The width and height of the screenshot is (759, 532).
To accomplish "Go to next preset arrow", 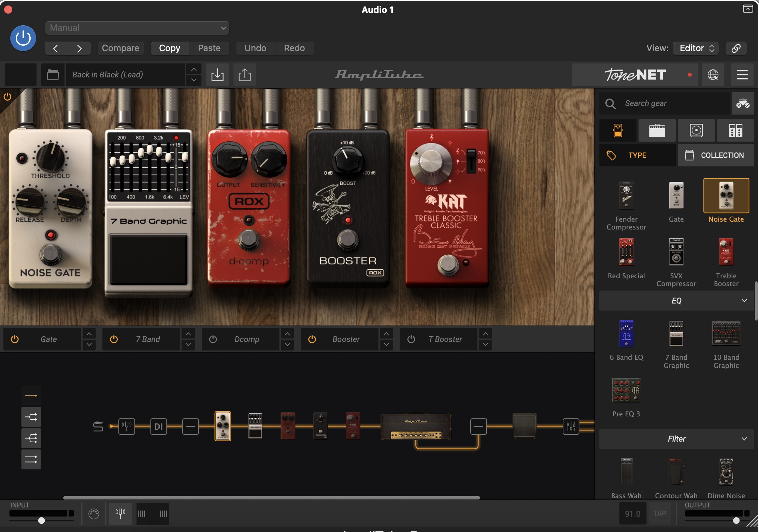I will coord(79,48).
